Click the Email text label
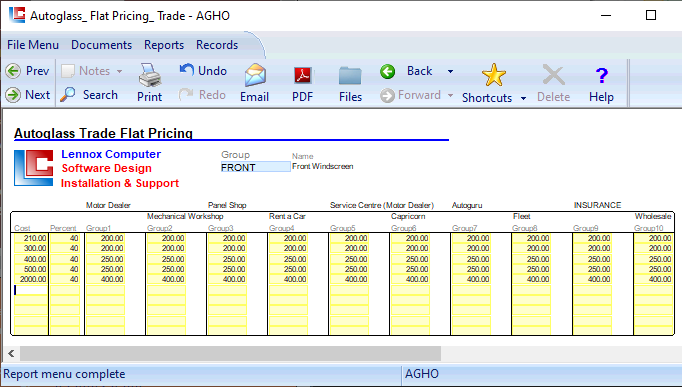Viewport: 683px width, 387px height. [x=254, y=97]
